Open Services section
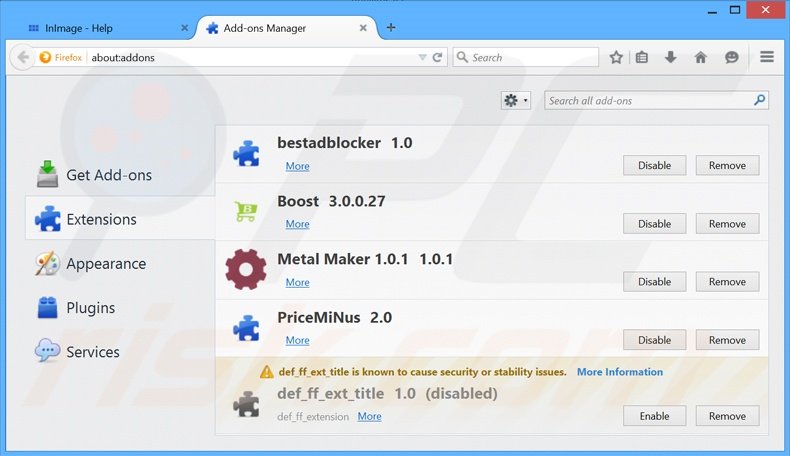 point(120,352)
